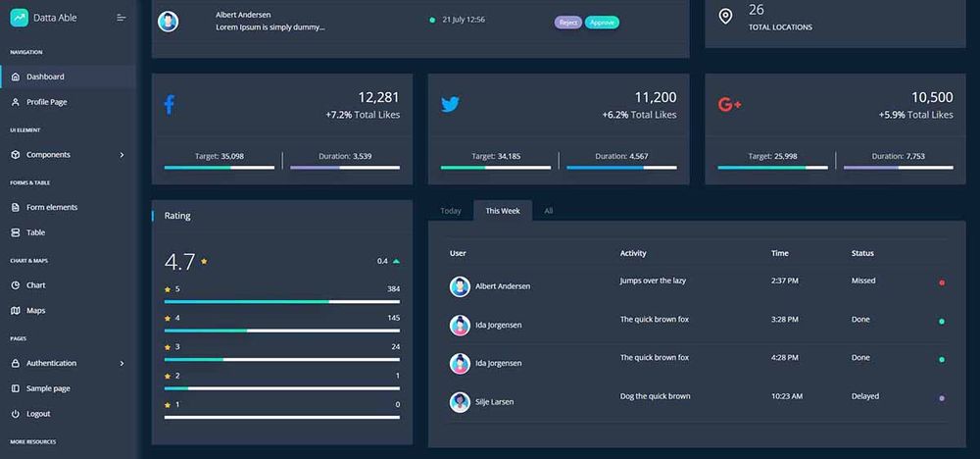This screenshot has width=980, height=459.
Task: Switch to the All tab
Action: pyautogui.click(x=549, y=211)
